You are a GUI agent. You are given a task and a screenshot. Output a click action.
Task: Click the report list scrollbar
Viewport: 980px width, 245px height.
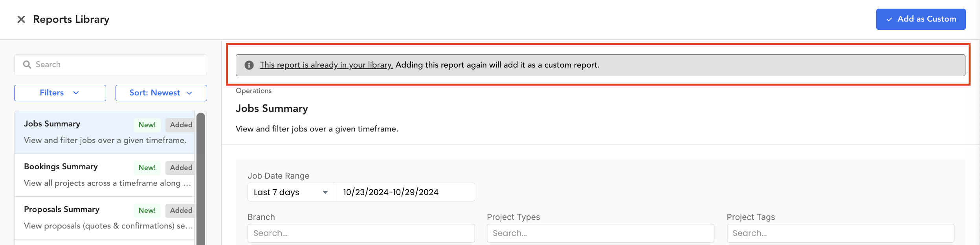(x=201, y=179)
